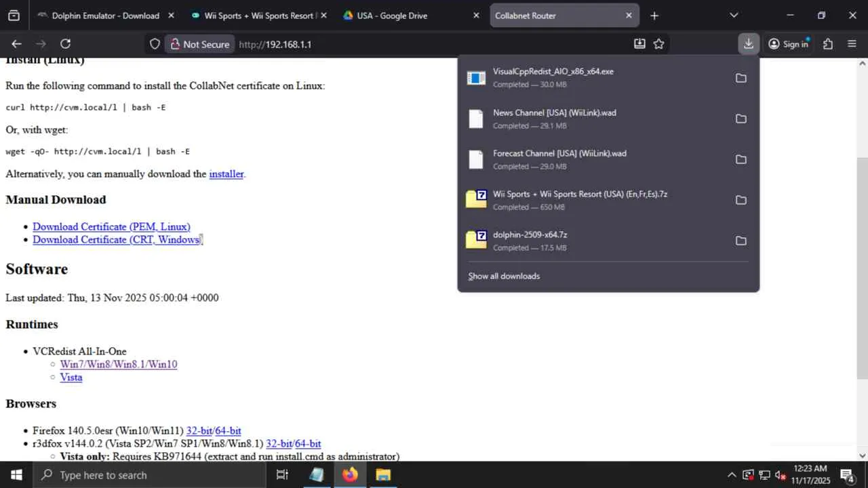
Task: Go back to the previous page
Action: [17, 44]
